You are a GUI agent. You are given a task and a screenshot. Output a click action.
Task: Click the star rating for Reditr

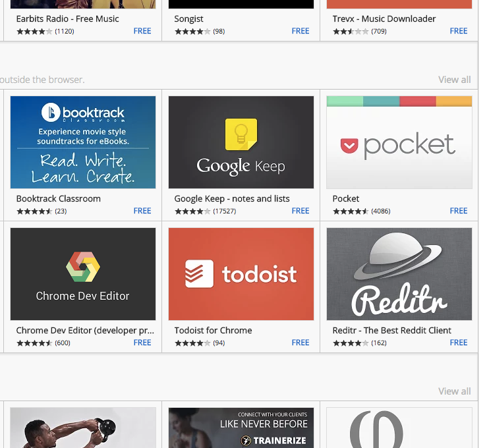pyautogui.click(x=351, y=343)
